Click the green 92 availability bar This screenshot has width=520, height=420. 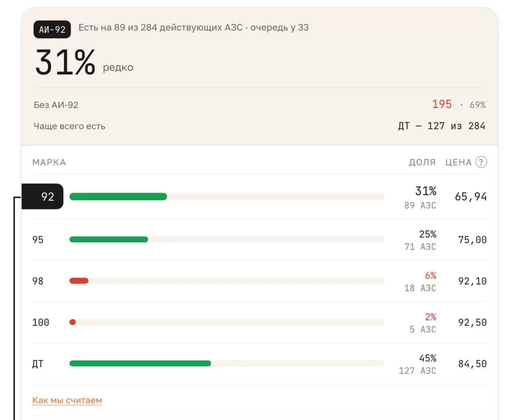click(118, 197)
